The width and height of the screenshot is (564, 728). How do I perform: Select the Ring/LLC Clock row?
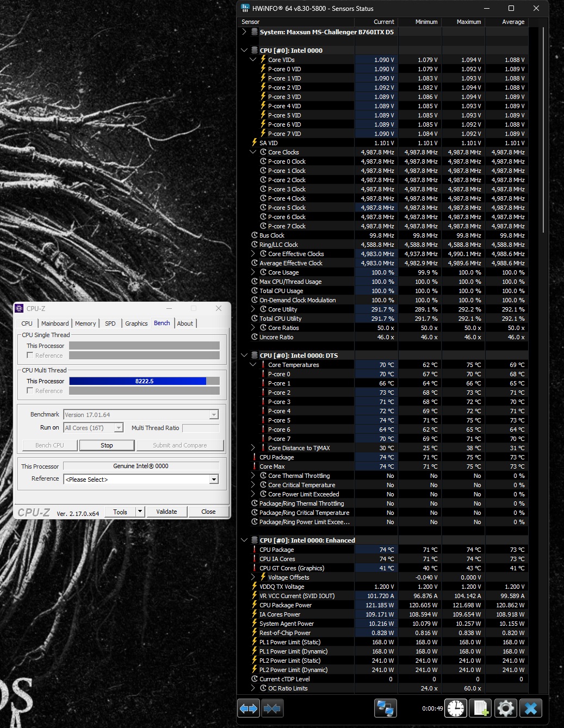[383, 245]
